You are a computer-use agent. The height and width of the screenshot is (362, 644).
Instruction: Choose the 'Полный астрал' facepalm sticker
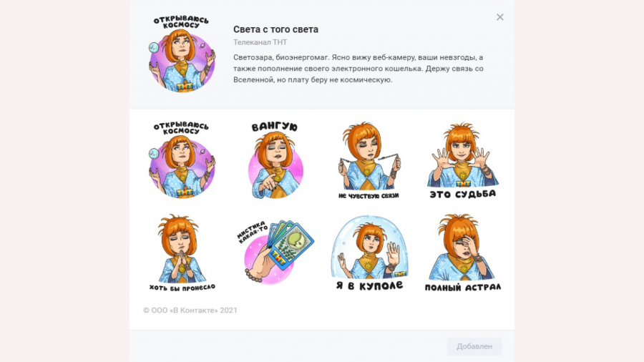coord(462,253)
